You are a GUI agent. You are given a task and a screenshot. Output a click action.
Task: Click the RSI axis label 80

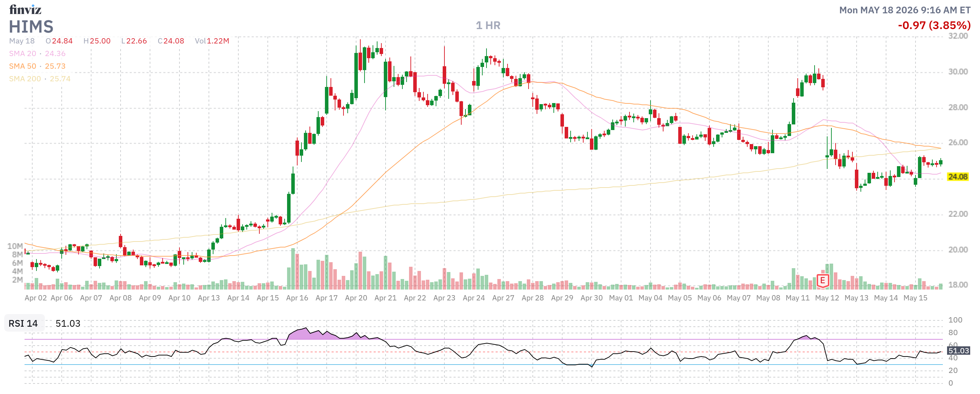tap(953, 333)
